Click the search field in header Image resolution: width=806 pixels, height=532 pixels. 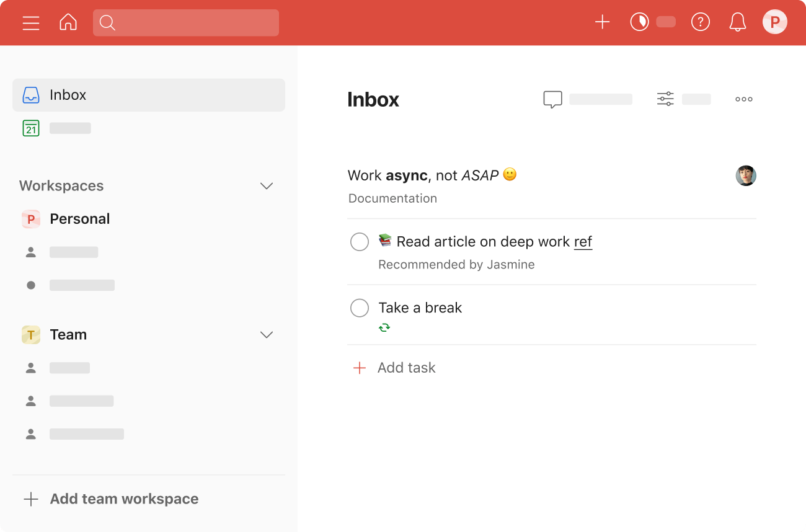(186, 23)
